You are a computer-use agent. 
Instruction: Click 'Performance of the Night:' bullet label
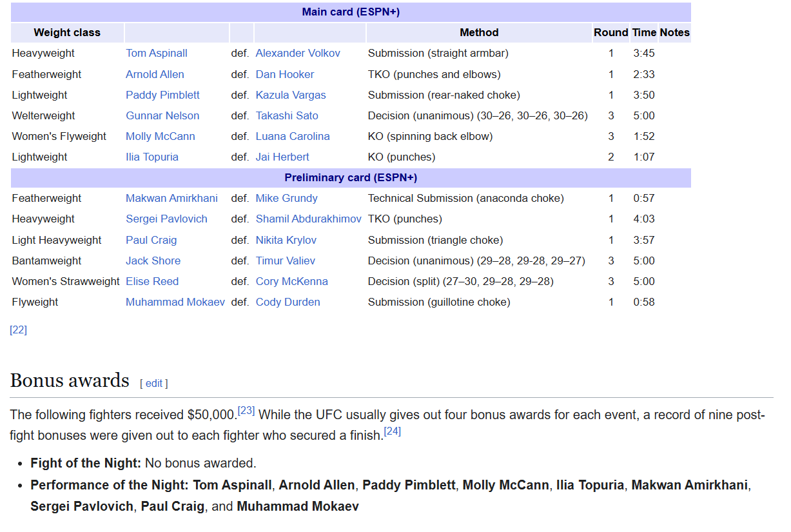(x=110, y=485)
